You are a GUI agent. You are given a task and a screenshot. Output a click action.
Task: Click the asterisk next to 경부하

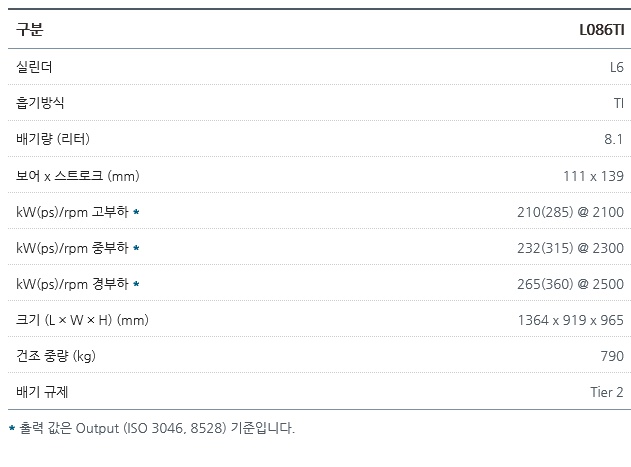pyautogui.click(x=136, y=284)
